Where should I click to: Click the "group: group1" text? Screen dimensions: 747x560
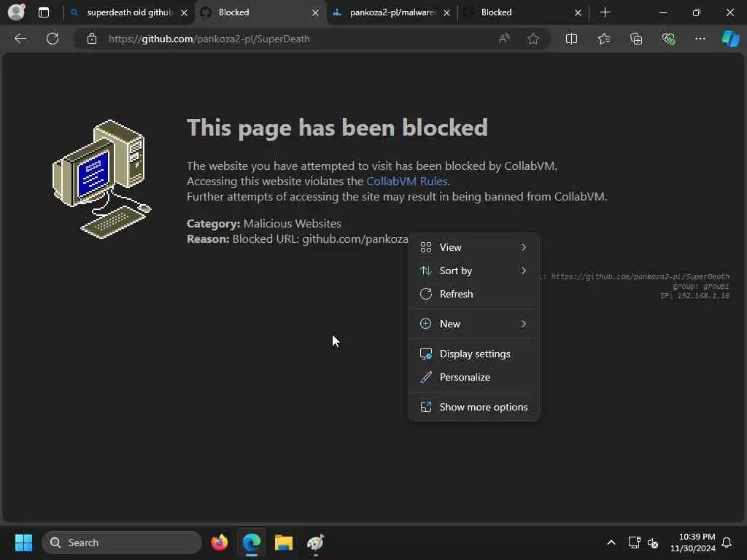coord(701,286)
